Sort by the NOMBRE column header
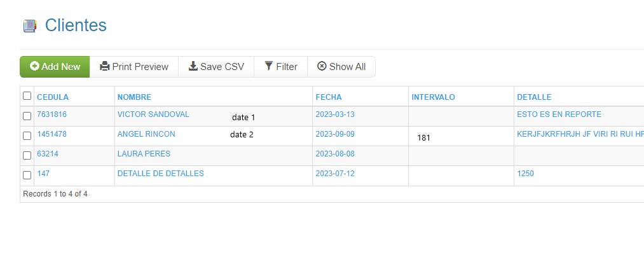The width and height of the screenshot is (644, 255). 134,97
